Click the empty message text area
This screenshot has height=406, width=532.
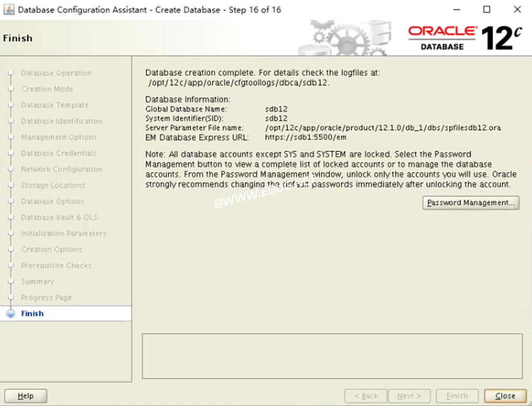[x=332, y=356]
